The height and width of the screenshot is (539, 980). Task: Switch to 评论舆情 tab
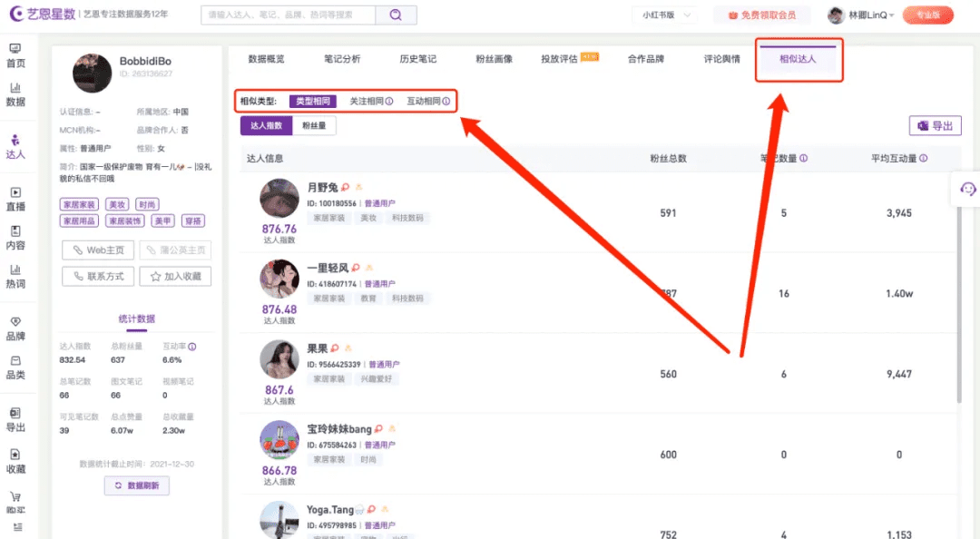[x=722, y=59]
